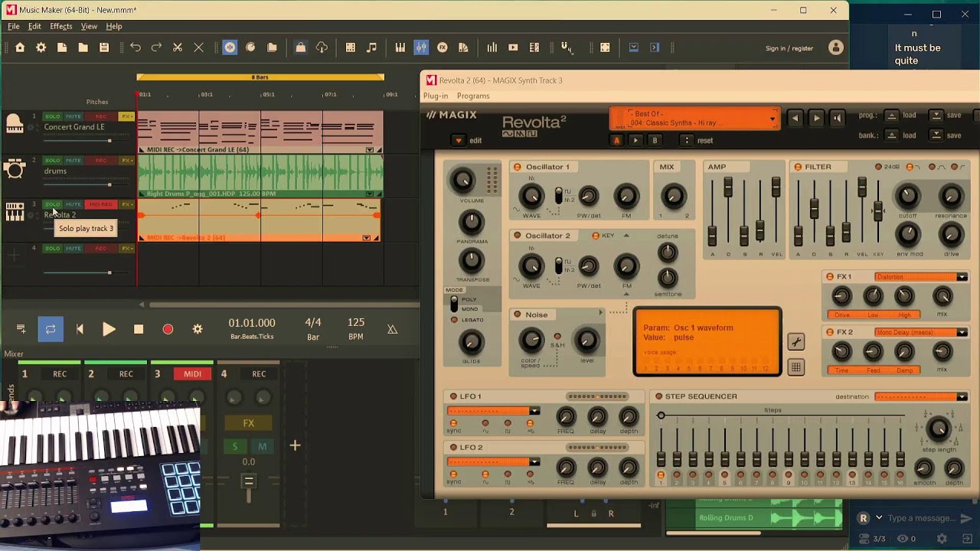Viewport: 980px width, 551px height.
Task: Undo the last action
Action: click(136, 47)
